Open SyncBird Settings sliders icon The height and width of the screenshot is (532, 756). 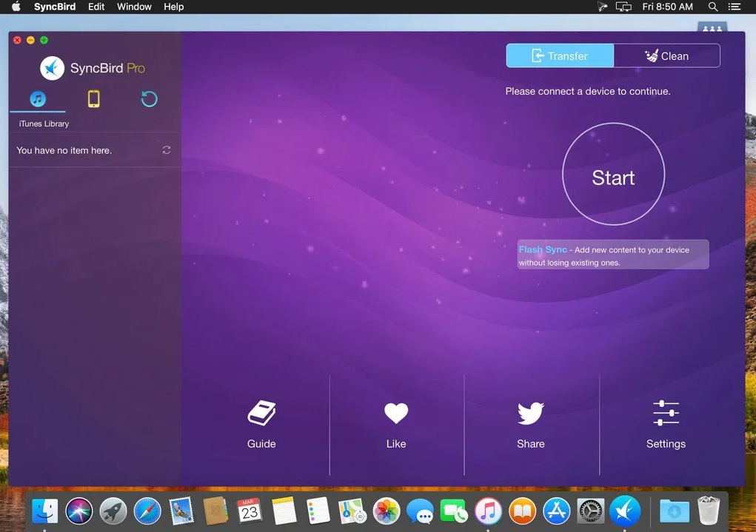(665, 413)
